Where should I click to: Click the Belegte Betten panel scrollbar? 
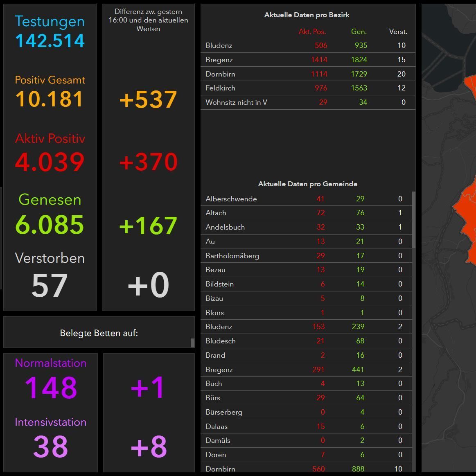click(x=193, y=343)
